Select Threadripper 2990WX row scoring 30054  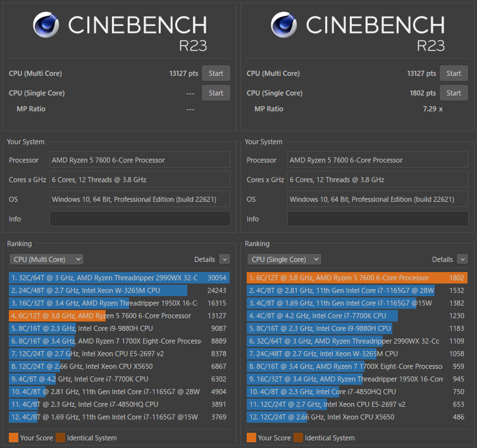119,278
